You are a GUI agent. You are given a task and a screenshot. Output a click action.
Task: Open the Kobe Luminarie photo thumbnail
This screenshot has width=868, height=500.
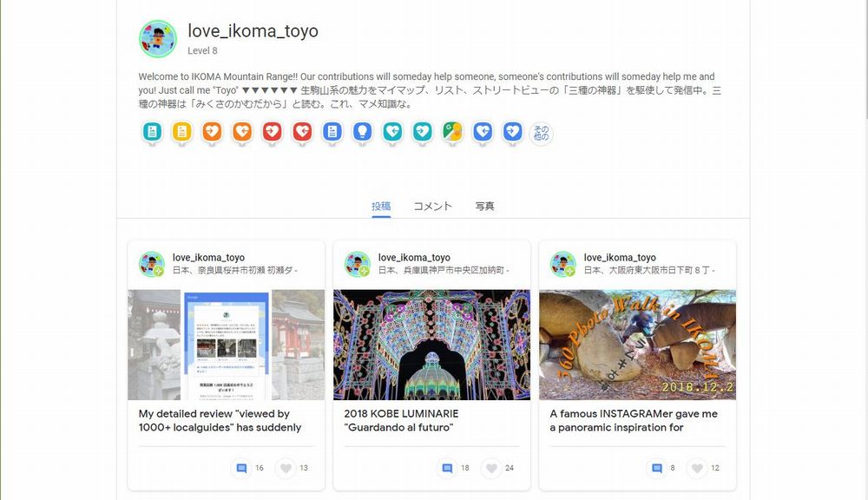431,345
